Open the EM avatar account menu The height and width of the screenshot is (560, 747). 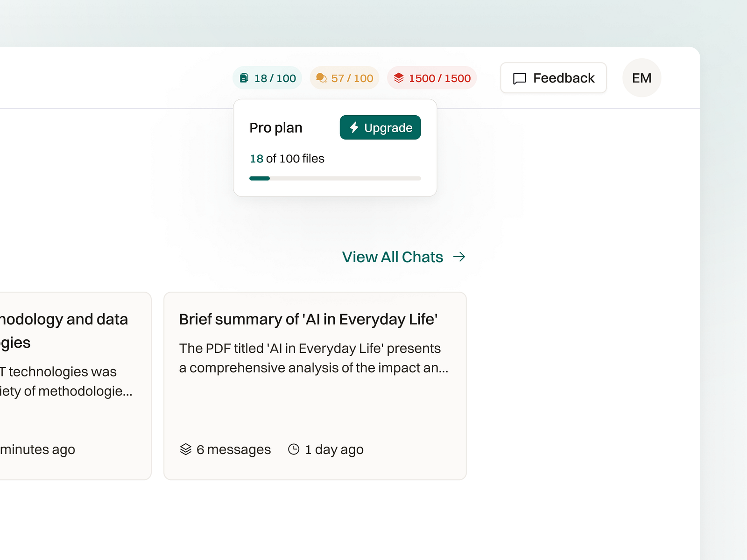[x=642, y=78]
